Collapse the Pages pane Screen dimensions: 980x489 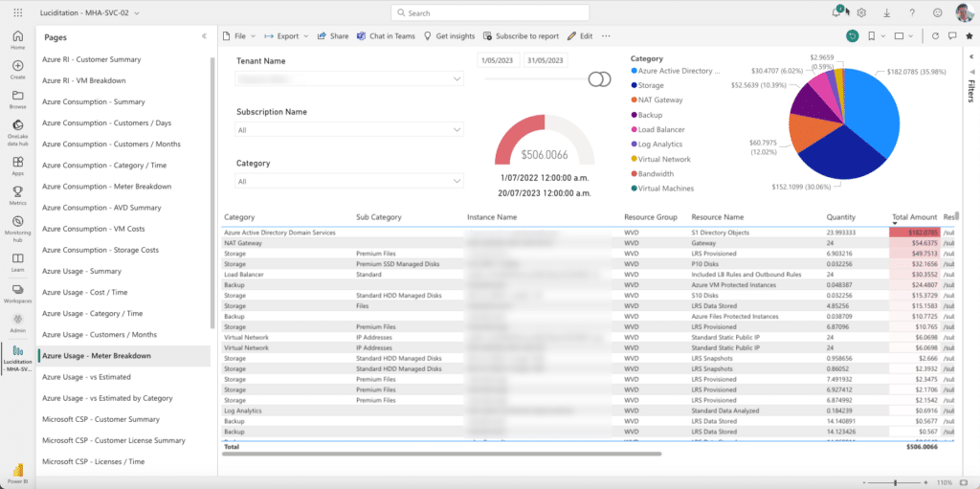[204, 36]
